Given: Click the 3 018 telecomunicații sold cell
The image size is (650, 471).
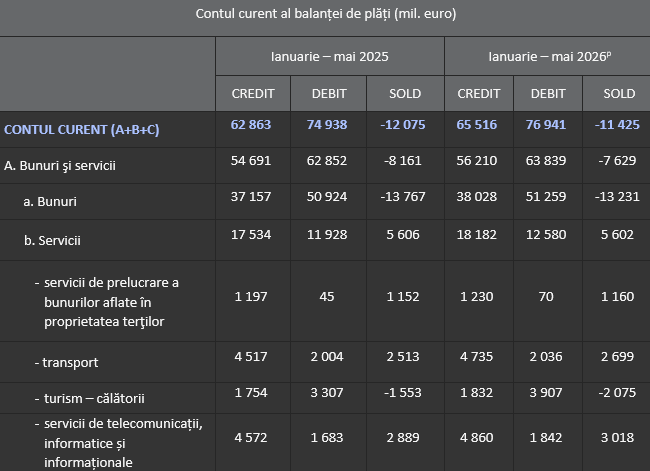Looking at the screenshot, I should point(617,438).
